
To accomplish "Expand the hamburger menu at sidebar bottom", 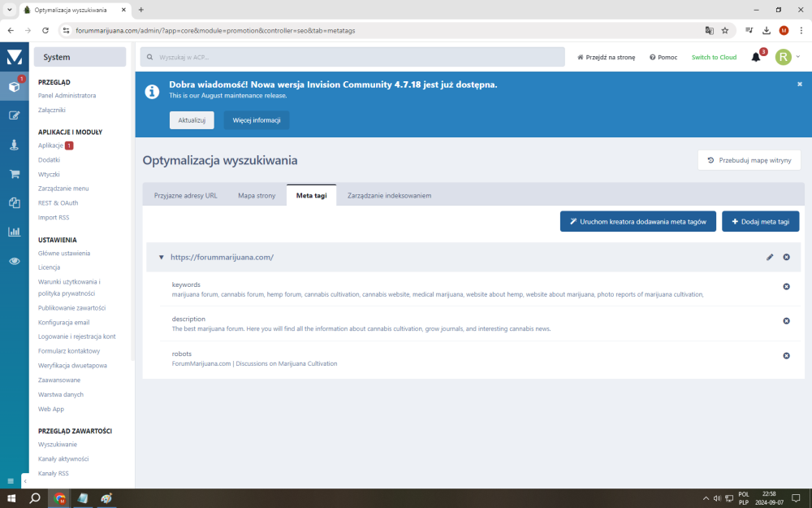I will 11,480.
